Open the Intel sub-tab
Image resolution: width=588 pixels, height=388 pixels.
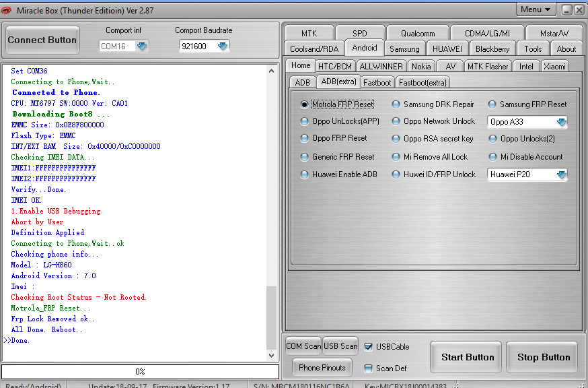coord(526,67)
